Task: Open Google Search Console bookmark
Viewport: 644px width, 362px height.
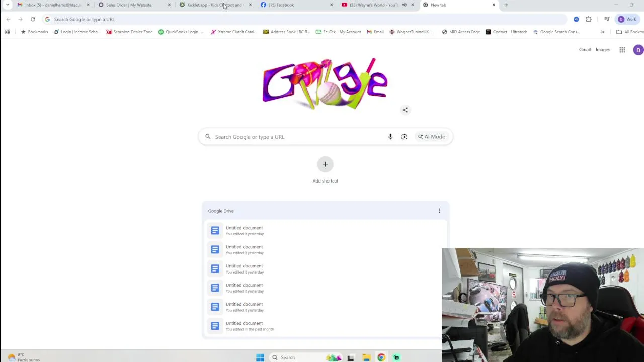Action: pos(556,32)
